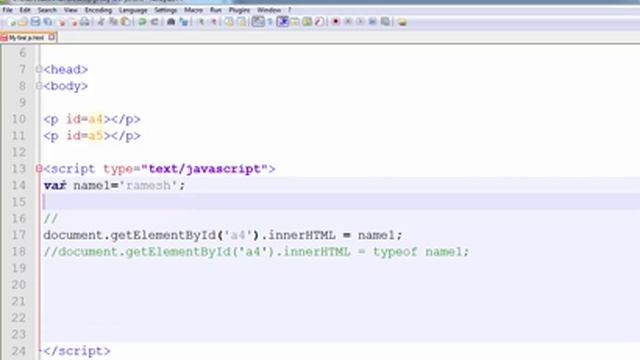Click the commented typeof name1 line

(256, 251)
